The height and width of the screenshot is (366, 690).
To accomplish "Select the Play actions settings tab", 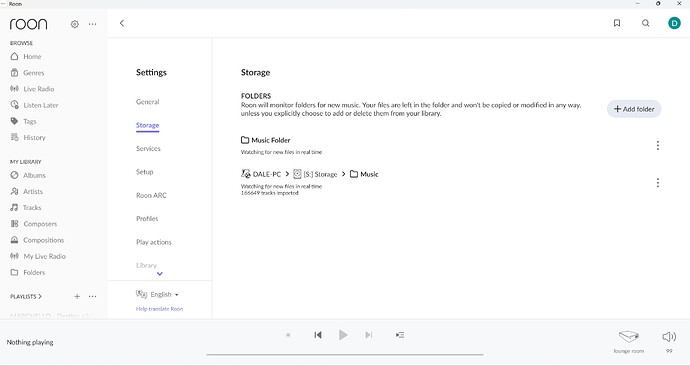I will click(x=154, y=242).
